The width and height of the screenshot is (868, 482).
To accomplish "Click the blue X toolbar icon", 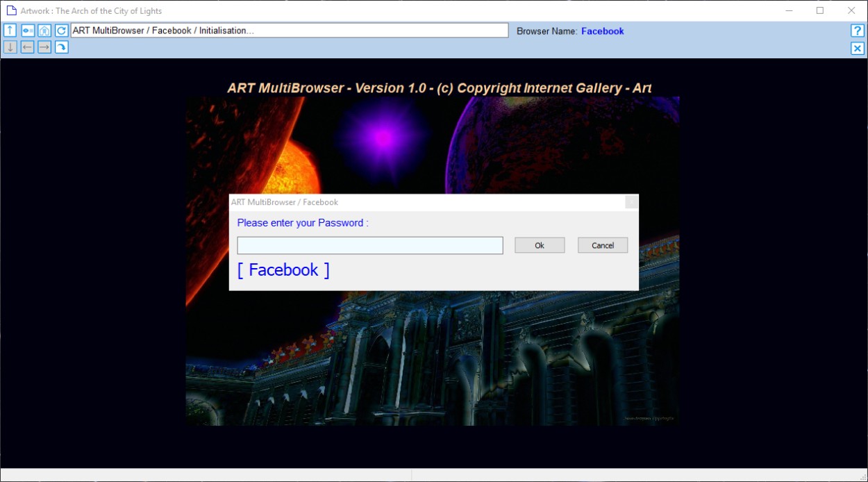I will [x=858, y=48].
